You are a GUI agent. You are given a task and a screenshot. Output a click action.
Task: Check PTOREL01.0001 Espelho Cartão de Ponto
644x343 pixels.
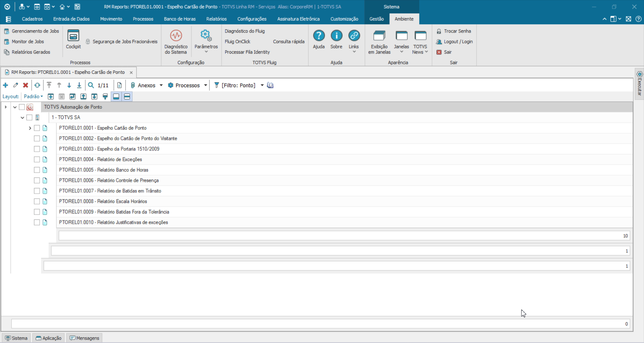click(x=37, y=128)
